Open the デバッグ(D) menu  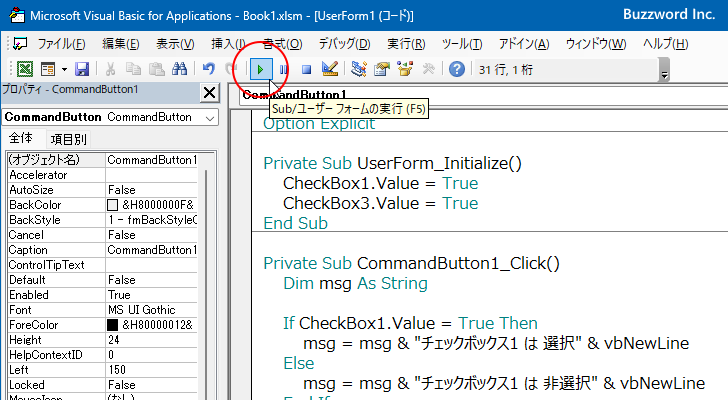[344, 44]
